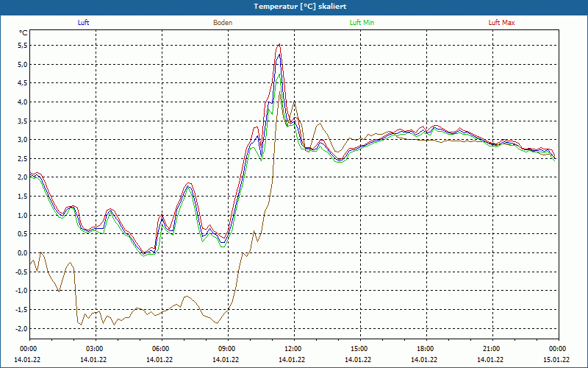The width and height of the screenshot is (588, 368).
Task: Click the '1,0' positive y-axis value
Action: point(23,215)
